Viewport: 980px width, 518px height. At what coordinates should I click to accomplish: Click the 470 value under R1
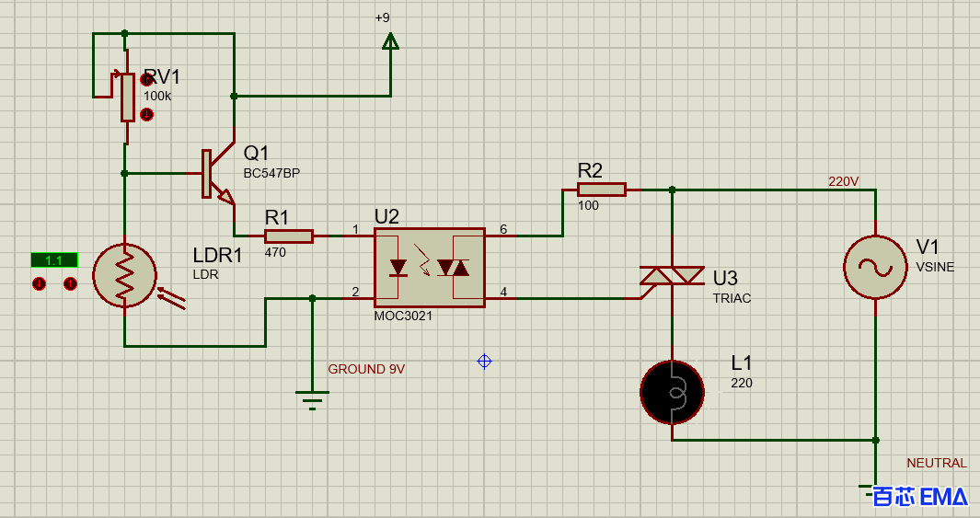(275, 252)
